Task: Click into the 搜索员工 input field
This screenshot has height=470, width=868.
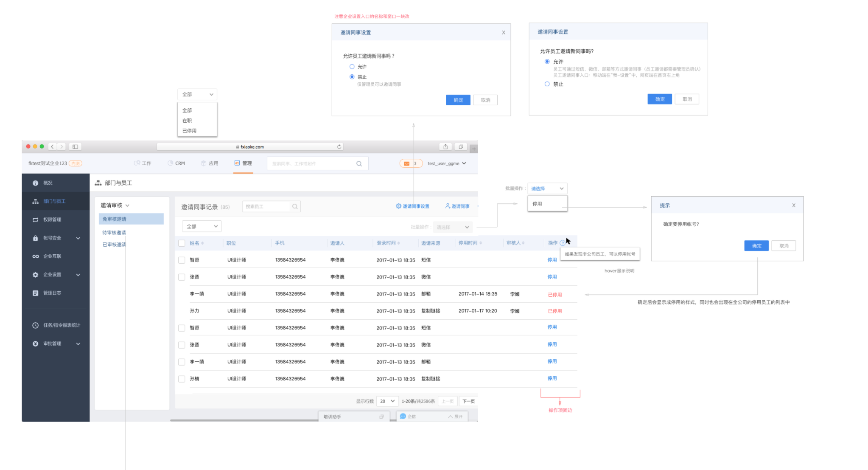Action: 272,206
